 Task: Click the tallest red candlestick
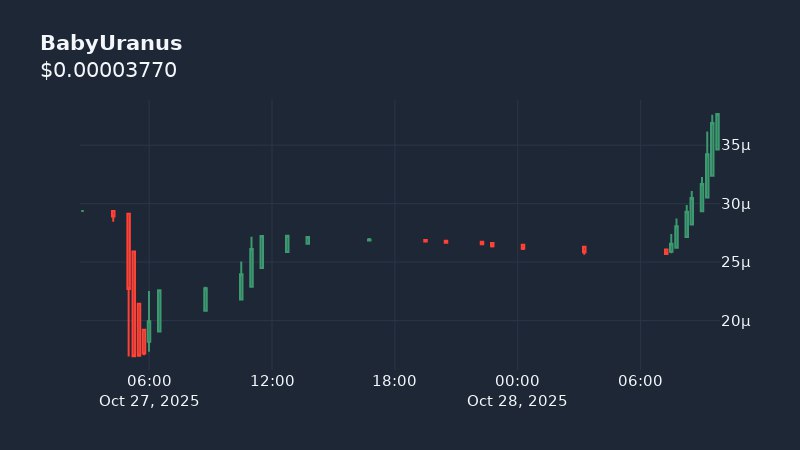pos(129,284)
